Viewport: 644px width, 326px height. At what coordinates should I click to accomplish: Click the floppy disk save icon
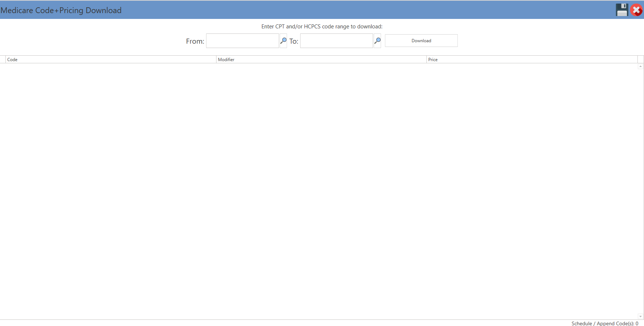pos(622,10)
